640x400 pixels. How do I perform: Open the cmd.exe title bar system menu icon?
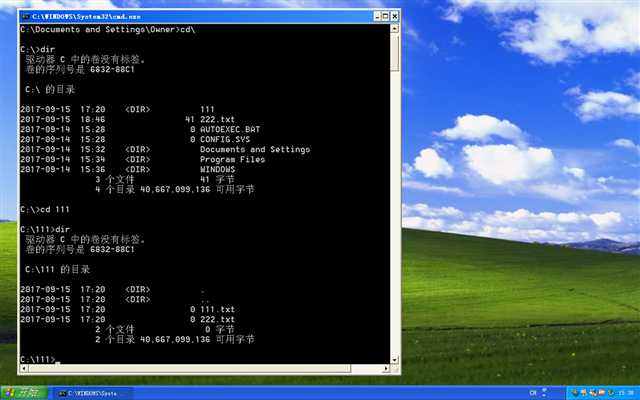(x=26, y=17)
